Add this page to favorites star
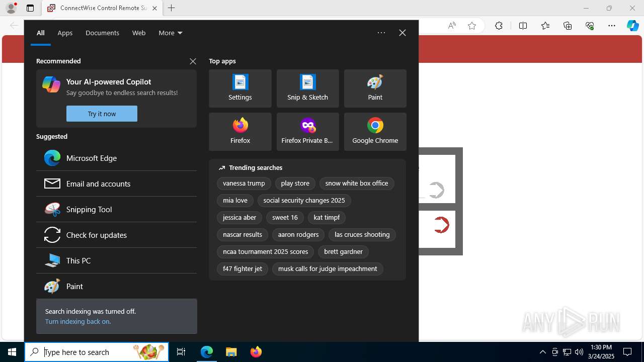Image resolution: width=644 pixels, height=362 pixels. click(472, 26)
